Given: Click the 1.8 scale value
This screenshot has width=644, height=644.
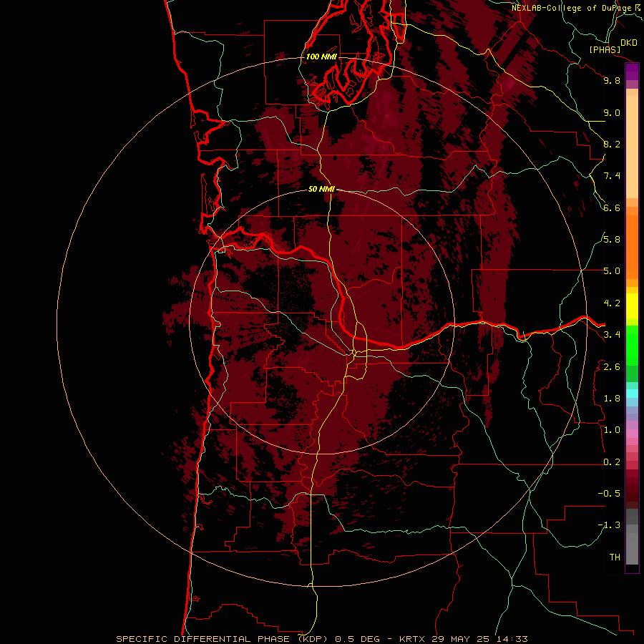Looking at the screenshot, I should pos(612,399).
